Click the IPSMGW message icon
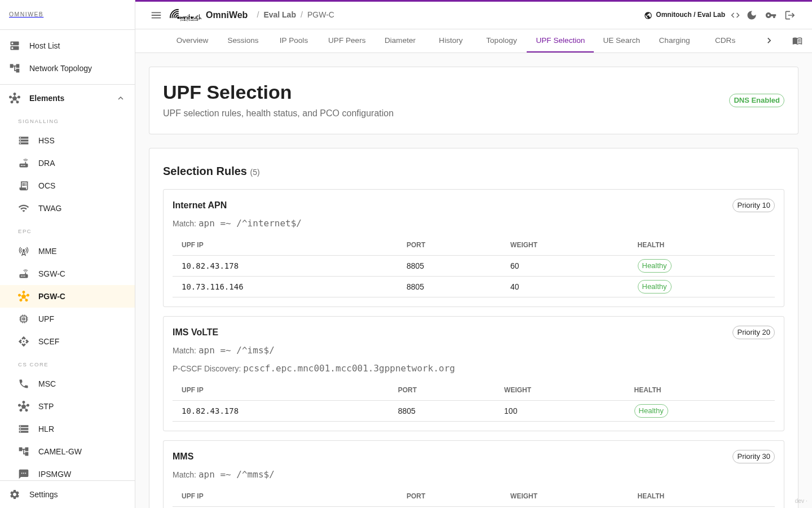Viewport: 812px width, 508px height. coord(24,474)
